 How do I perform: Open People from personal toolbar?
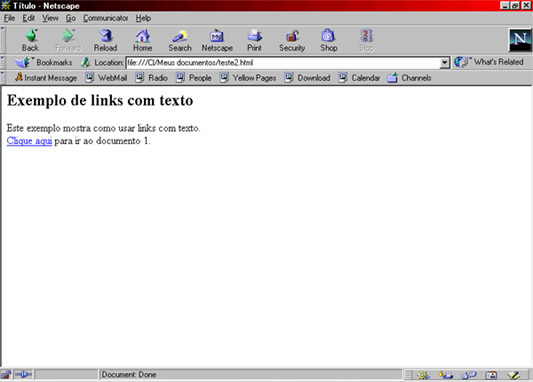(194, 78)
